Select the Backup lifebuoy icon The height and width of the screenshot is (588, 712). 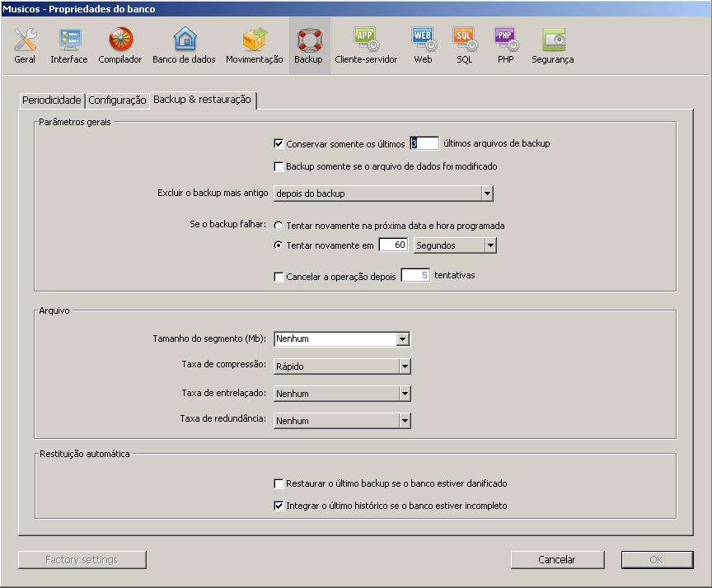tap(310, 40)
